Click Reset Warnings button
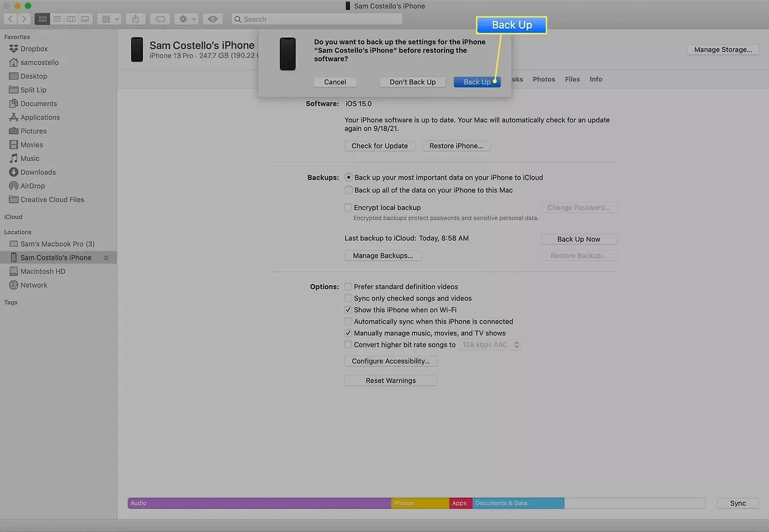 pos(391,381)
